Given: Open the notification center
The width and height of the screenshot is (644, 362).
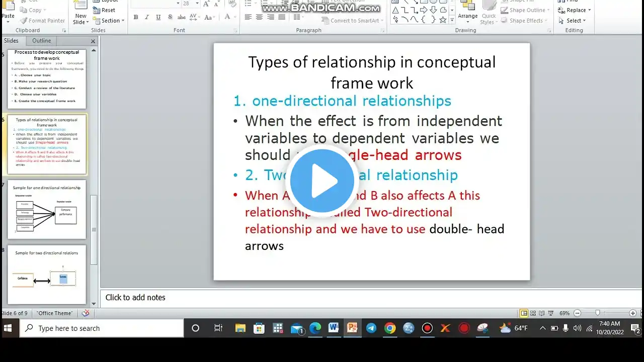Looking at the screenshot, I should coord(635,328).
